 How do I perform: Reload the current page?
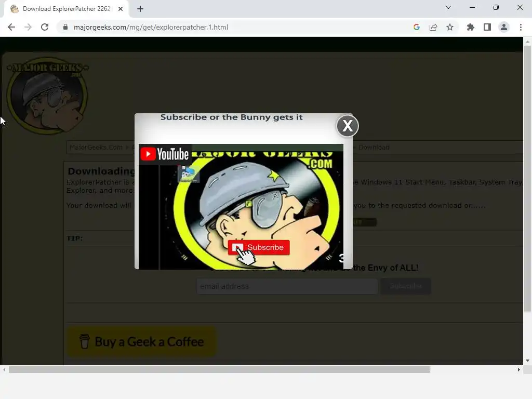[x=45, y=27]
